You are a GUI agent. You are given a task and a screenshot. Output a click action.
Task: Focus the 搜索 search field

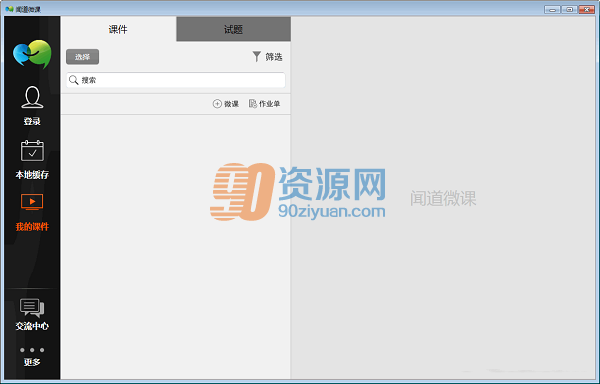(x=176, y=80)
